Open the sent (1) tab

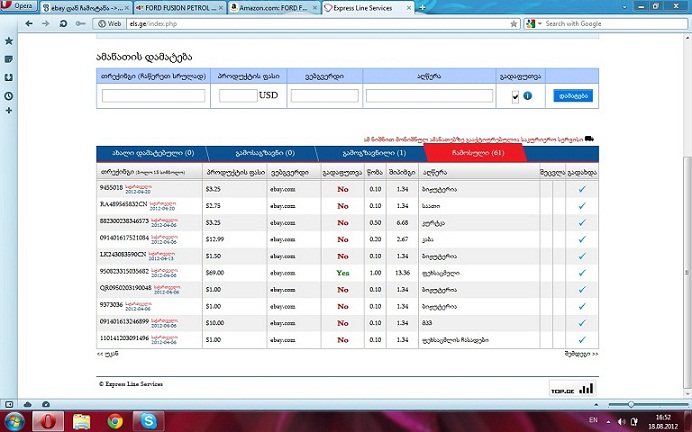[374, 153]
